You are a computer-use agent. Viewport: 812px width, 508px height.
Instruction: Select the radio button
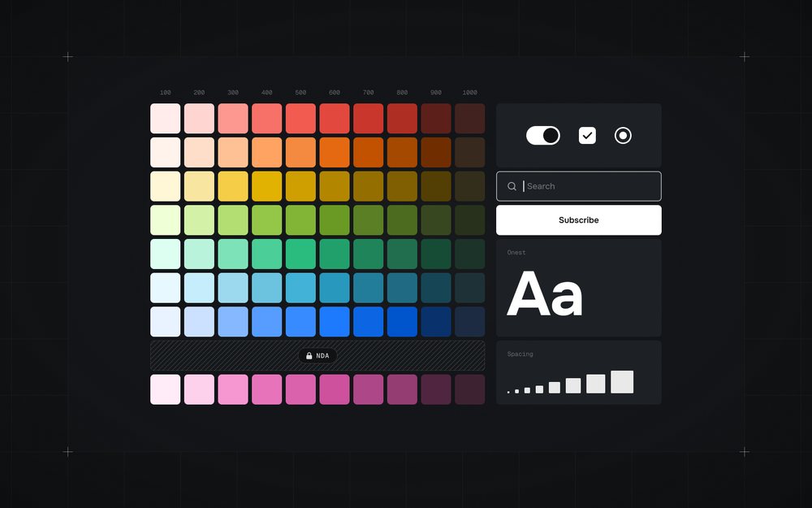[x=623, y=135]
